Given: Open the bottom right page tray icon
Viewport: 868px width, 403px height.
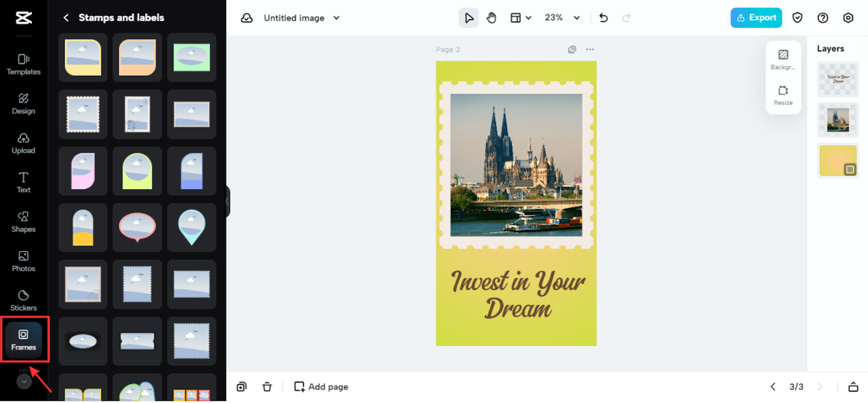Looking at the screenshot, I should coord(853,387).
